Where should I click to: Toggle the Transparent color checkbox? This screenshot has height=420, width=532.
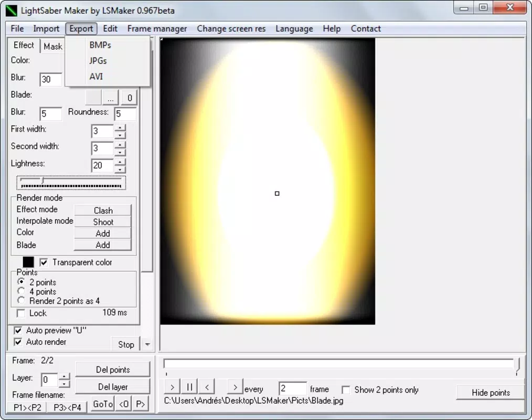click(x=44, y=262)
